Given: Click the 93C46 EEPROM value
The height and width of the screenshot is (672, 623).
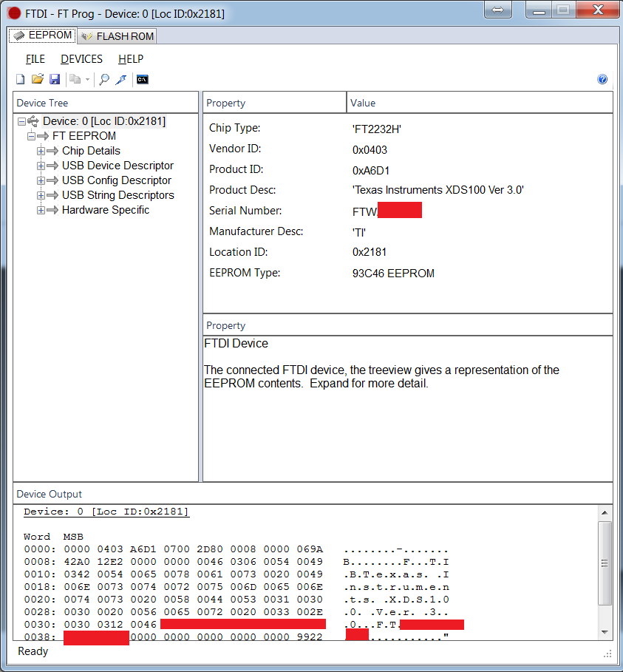Looking at the screenshot, I should pyautogui.click(x=393, y=274).
